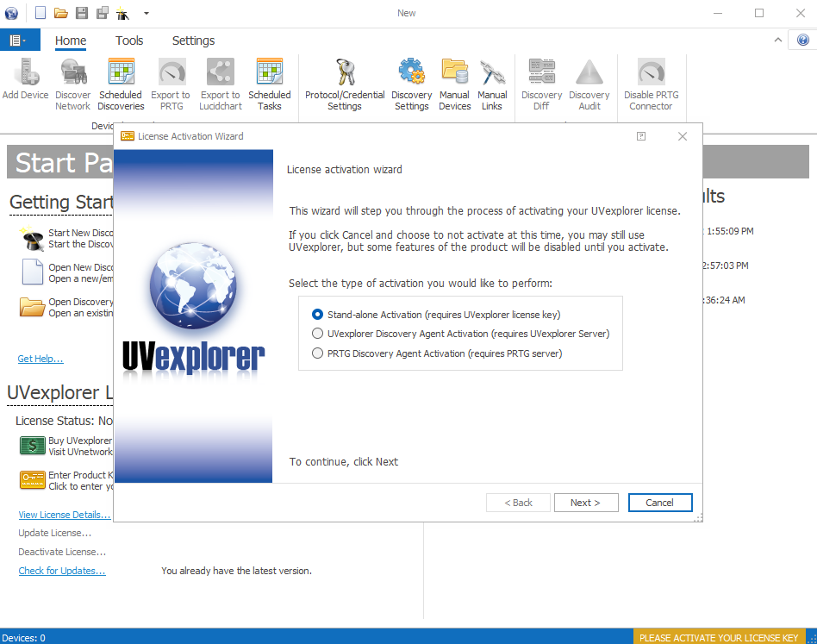Click the UVexplorer globe application icon
This screenshot has width=817, height=644.
tap(11, 13)
